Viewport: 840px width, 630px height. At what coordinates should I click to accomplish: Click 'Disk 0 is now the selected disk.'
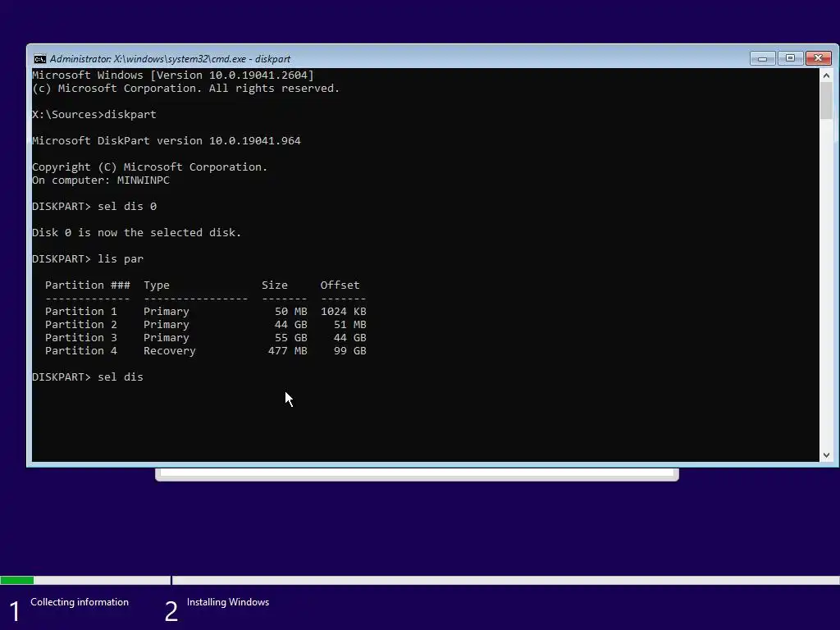click(x=137, y=232)
